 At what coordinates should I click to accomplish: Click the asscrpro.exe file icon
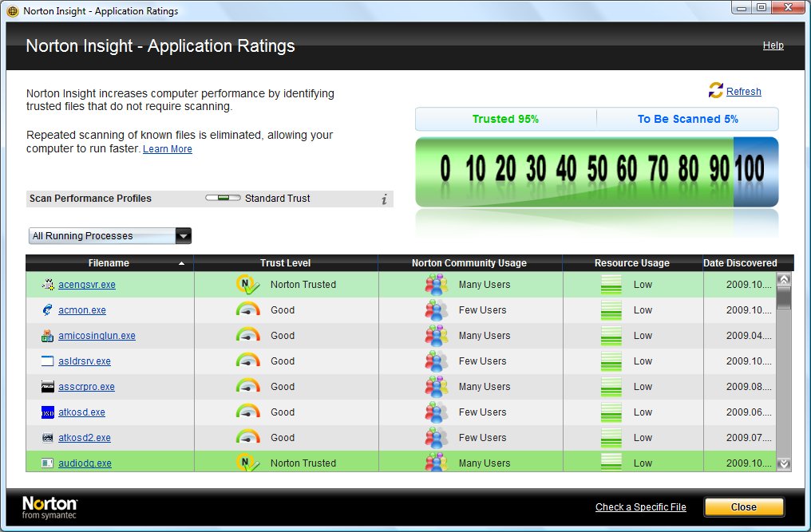[x=48, y=386]
